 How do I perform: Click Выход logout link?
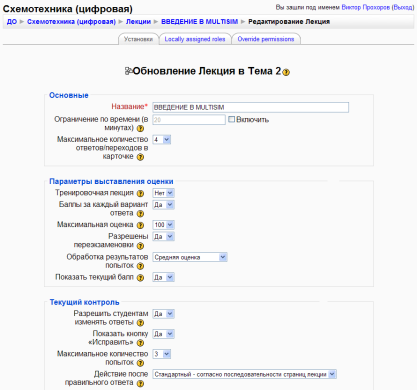[403, 7]
